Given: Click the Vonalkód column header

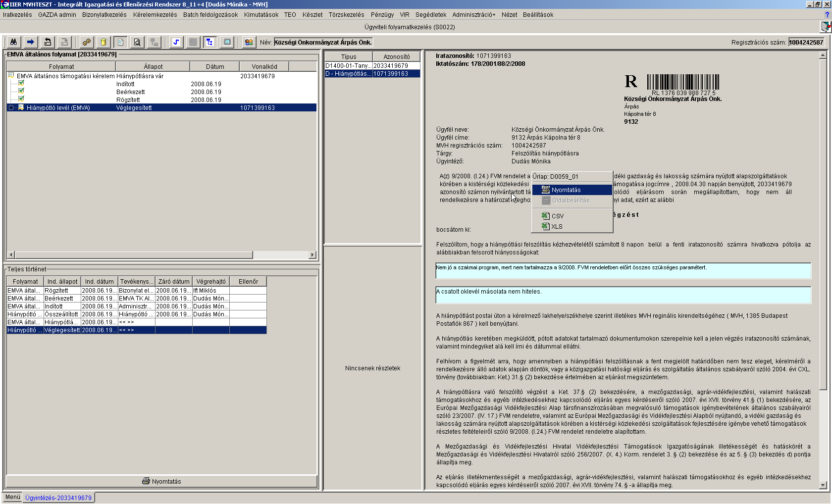Looking at the screenshot, I should [x=264, y=66].
